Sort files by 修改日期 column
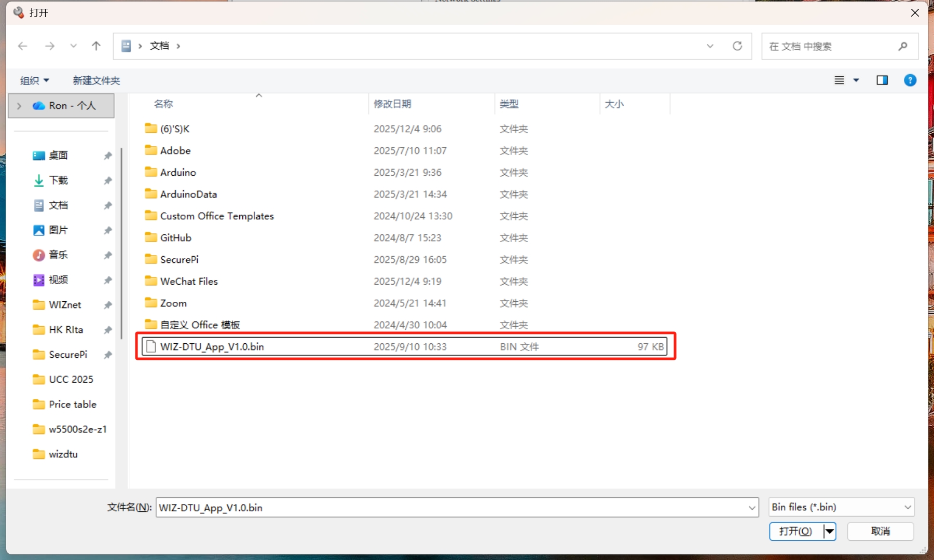 tap(392, 104)
